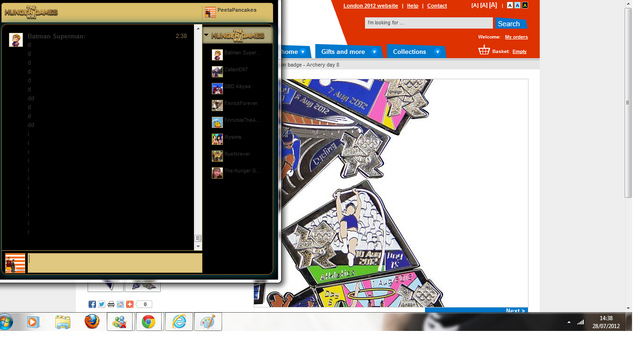640x360 pixels.
Task: Open the Windows Start menu
Action: 5,322
